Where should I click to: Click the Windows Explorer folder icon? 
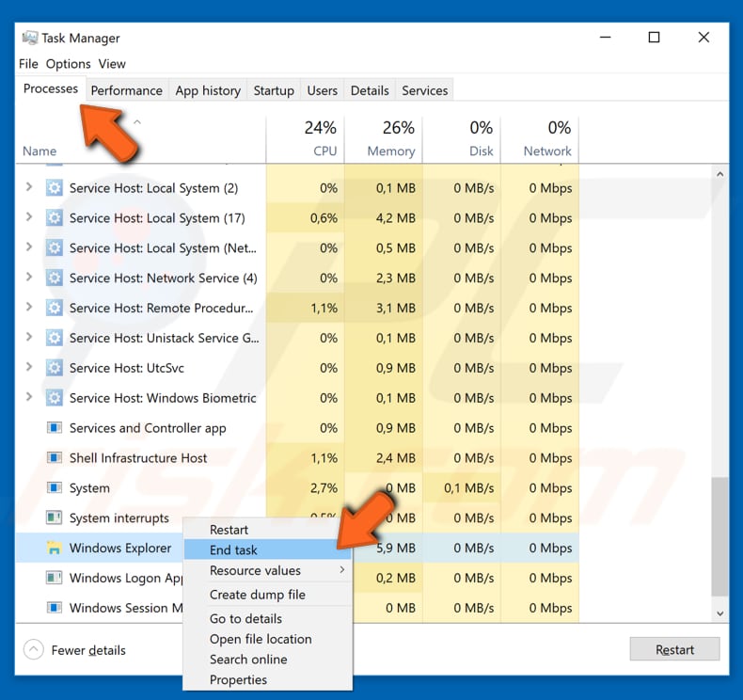tap(54, 548)
